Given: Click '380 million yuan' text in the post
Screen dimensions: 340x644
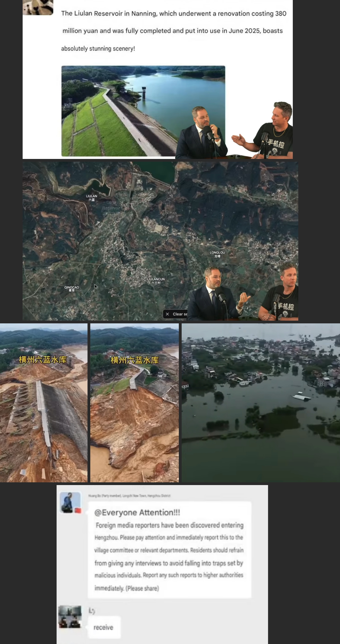Looking at the screenshot, I should point(174,22).
